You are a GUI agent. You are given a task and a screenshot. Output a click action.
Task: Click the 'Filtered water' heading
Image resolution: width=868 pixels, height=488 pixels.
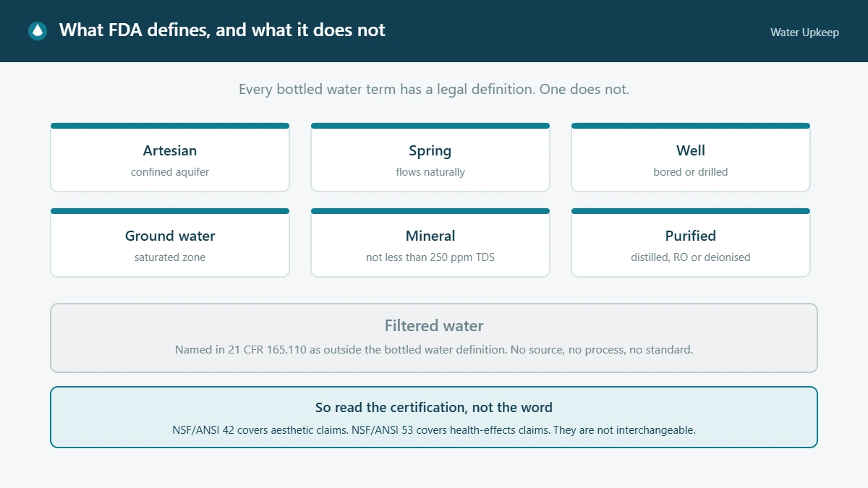pos(434,326)
